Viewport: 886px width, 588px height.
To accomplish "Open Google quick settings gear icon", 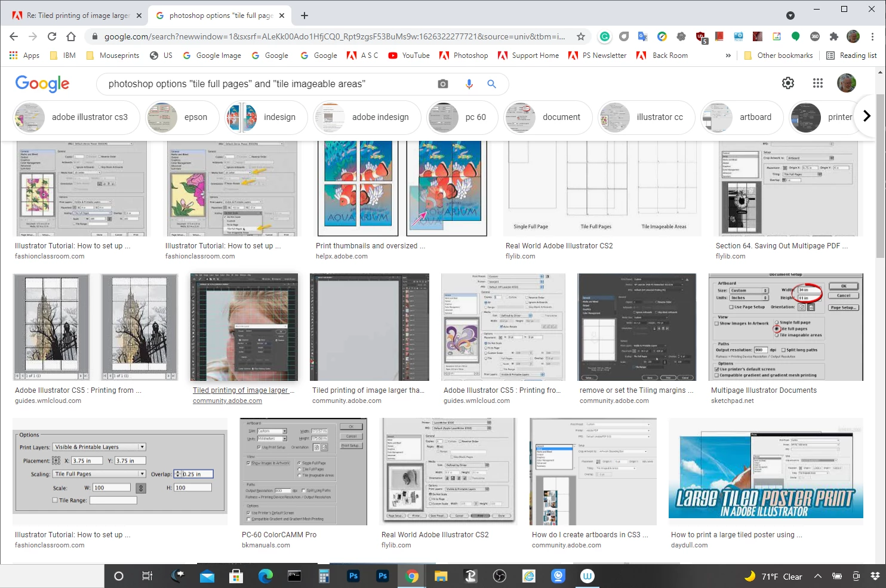I will tap(788, 84).
